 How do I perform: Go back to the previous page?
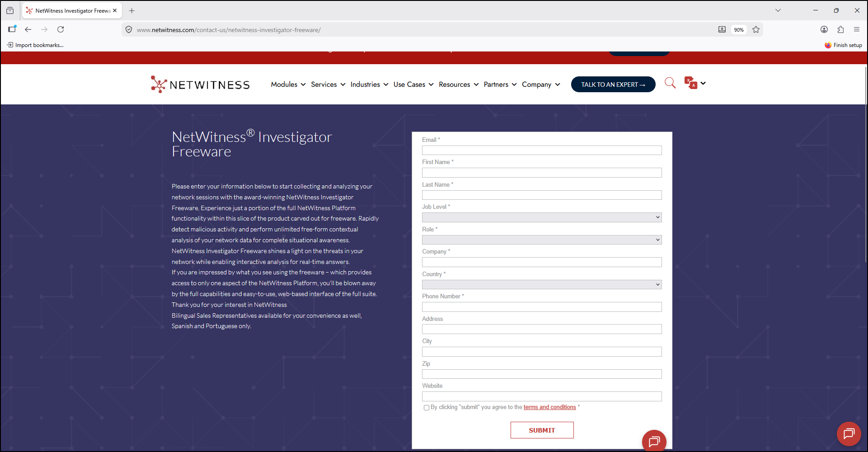[28, 29]
